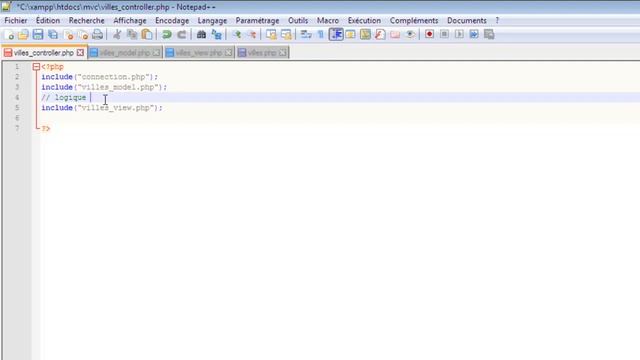
Task: Save the current file via toolbar
Action: click(x=38, y=35)
